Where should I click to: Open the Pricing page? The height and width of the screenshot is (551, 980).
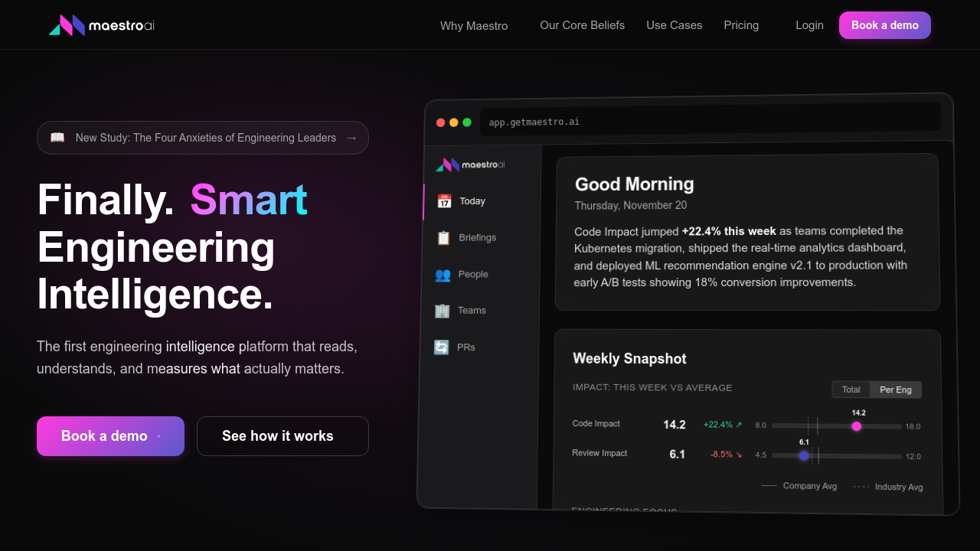[x=741, y=25]
